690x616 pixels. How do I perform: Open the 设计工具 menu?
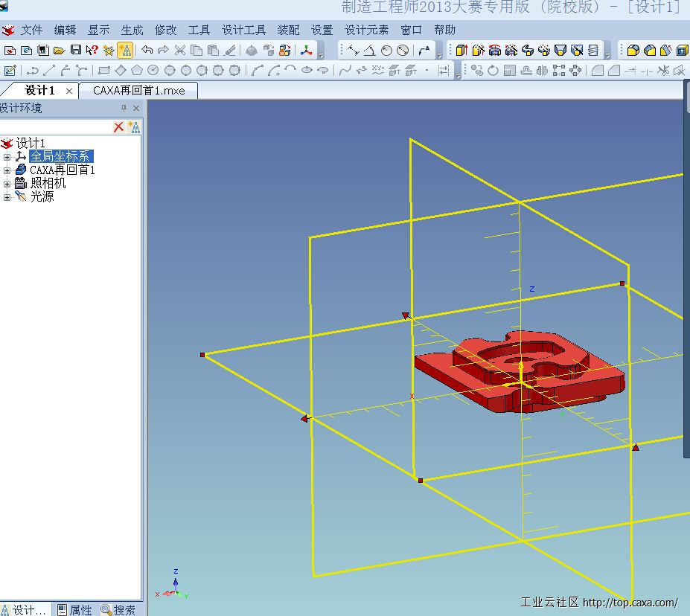[243, 30]
